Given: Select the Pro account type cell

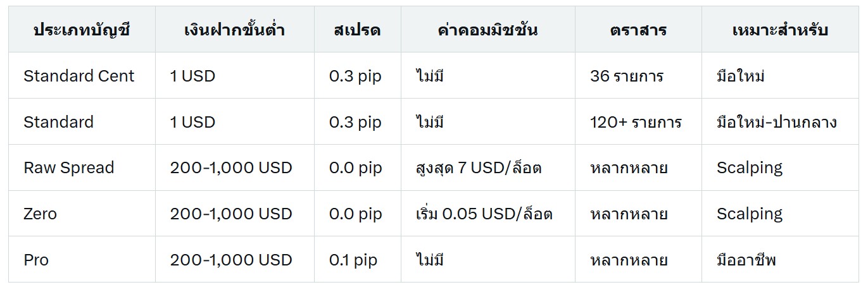Looking at the screenshot, I should tap(82, 260).
